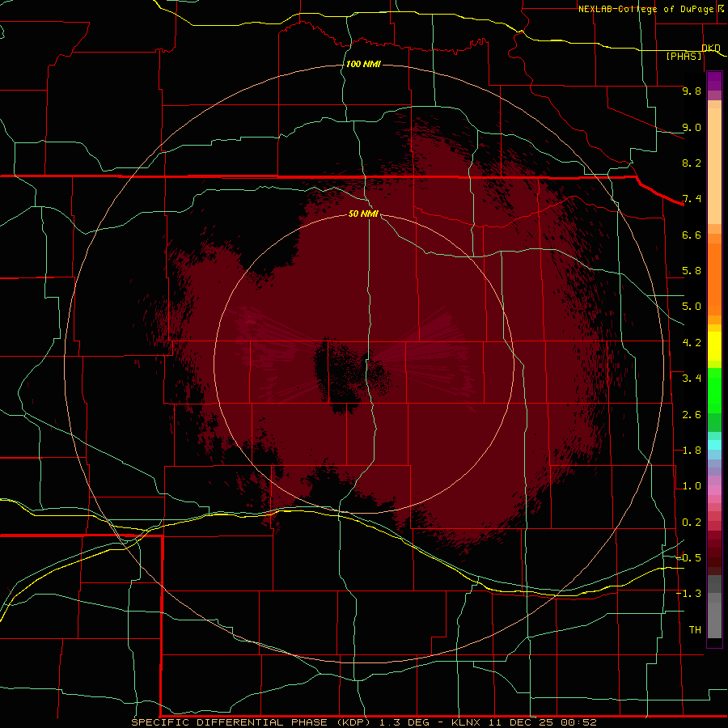Click the -1.3 value on the color scale
Viewport: 728px width, 728px height.
point(689,594)
